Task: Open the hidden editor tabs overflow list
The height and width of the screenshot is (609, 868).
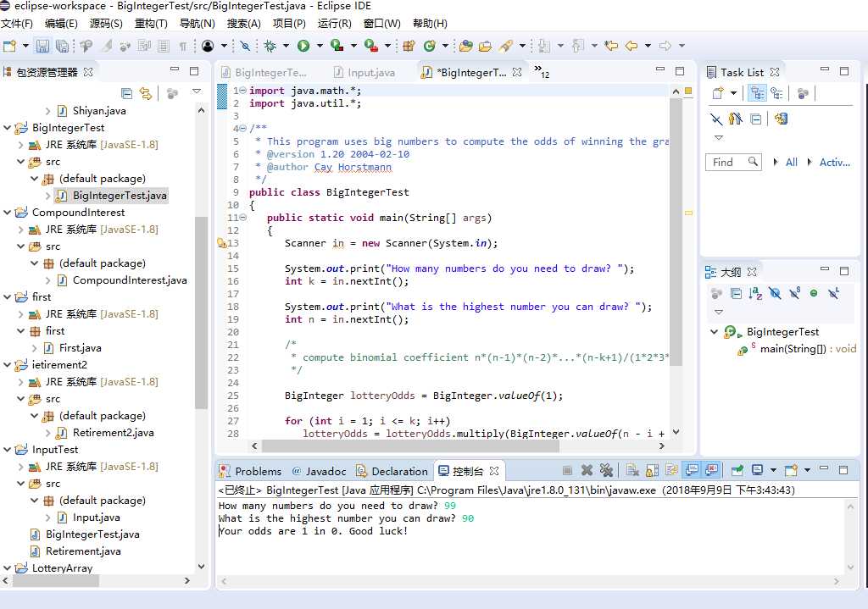Action: click(542, 72)
